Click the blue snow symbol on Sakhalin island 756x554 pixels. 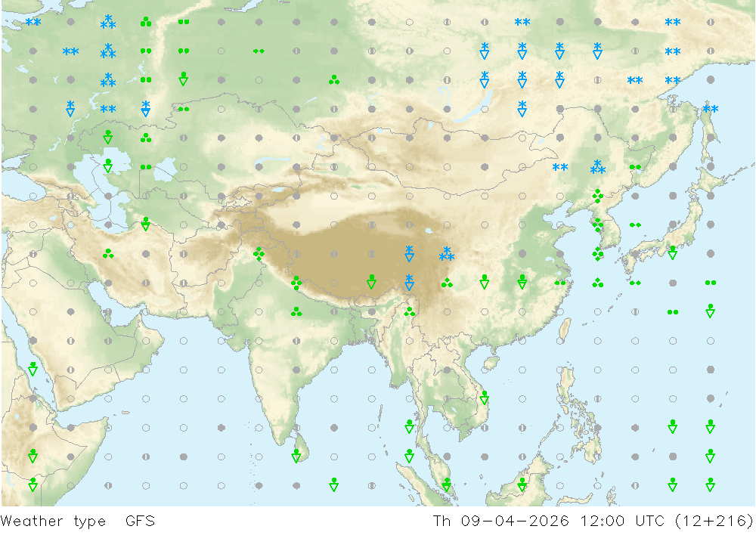pyautogui.click(x=710, y=109)
